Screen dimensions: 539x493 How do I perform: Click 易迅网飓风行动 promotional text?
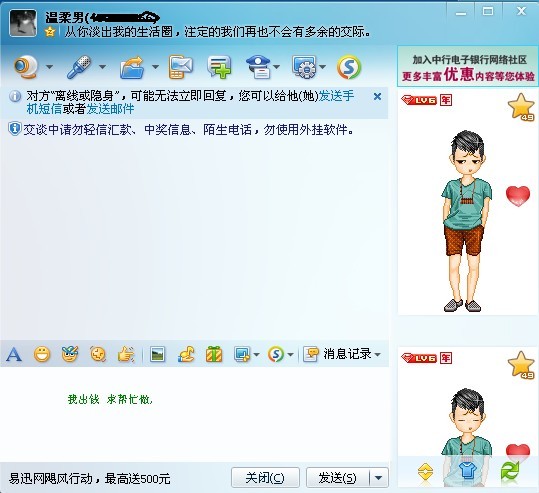point(89,478)
